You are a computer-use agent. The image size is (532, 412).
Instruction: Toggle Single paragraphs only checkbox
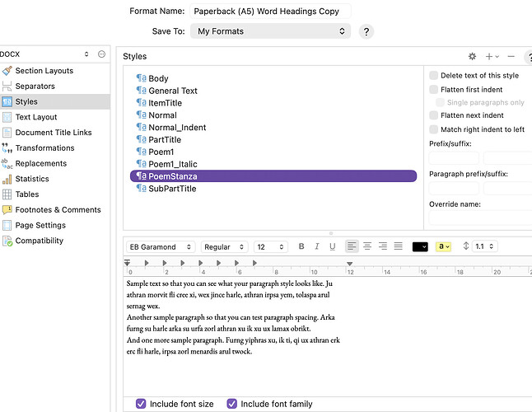pos(440,102)
